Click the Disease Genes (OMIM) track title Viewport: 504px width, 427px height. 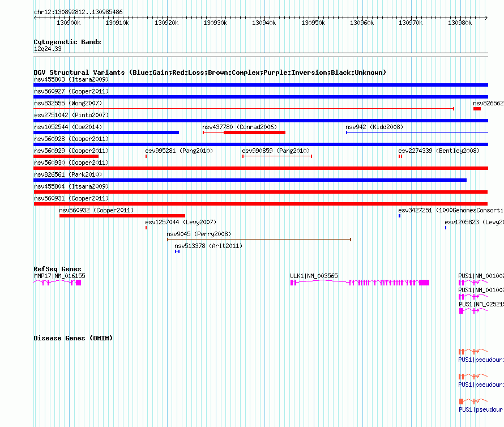[73, 338]
